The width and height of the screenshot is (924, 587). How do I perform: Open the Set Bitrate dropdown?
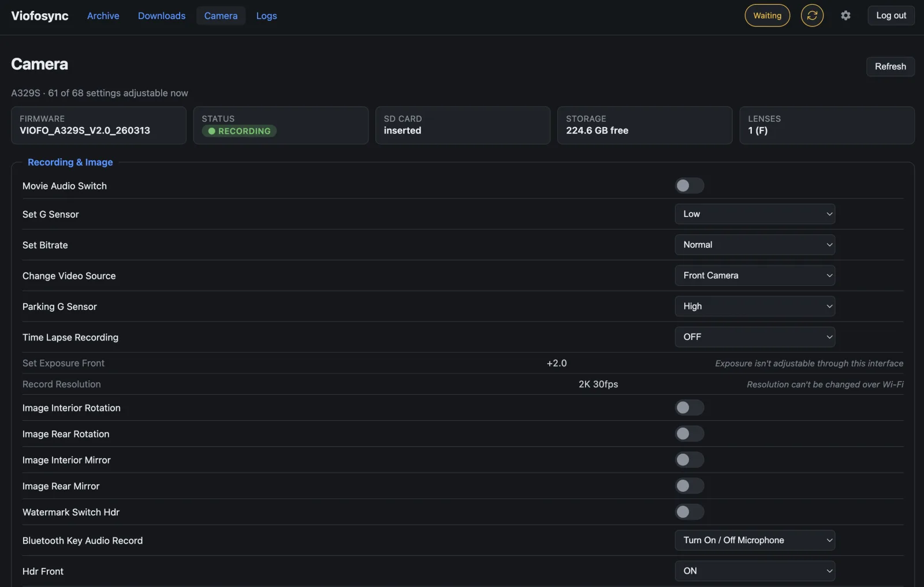point(755,245)
